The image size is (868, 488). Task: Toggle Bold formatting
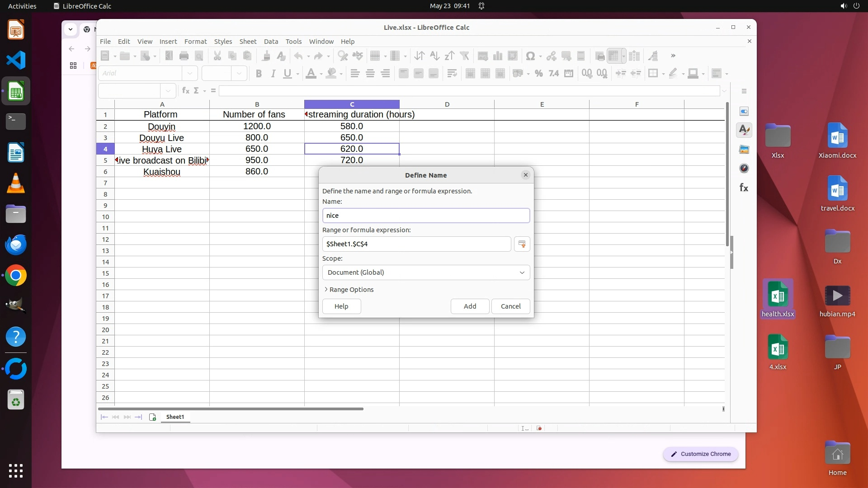pyautogui.click(x=259, y=74)
